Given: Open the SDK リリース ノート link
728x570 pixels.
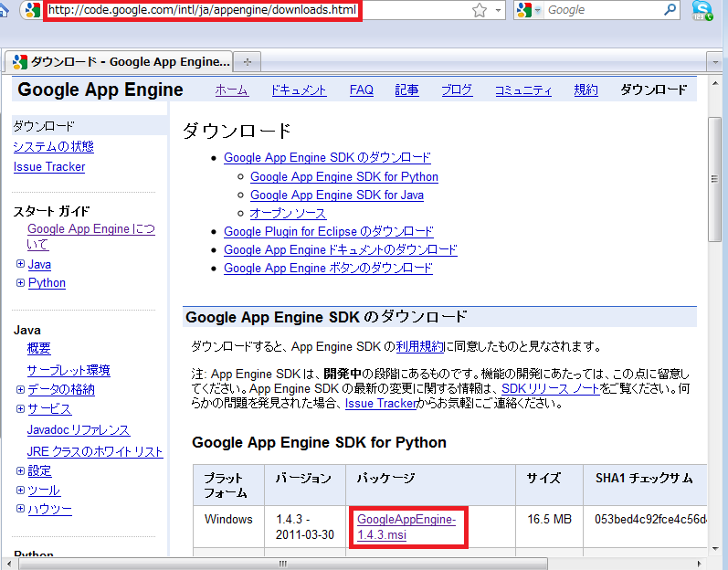Looking at the screenshot, I should coord(551,388).
